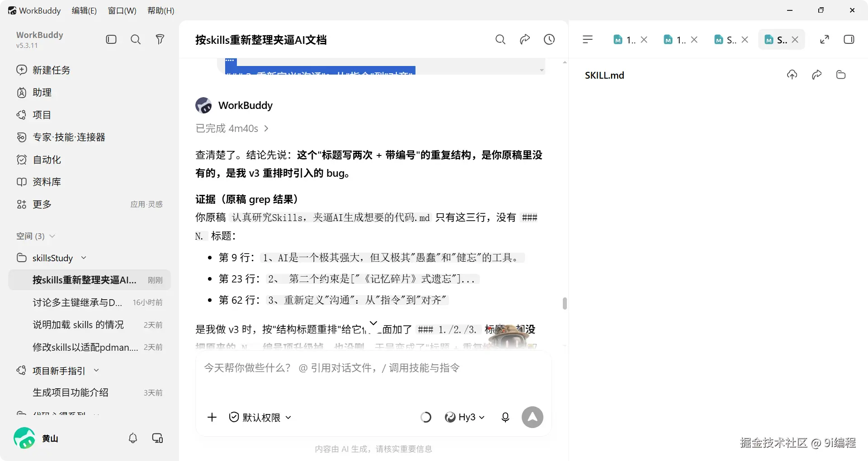Screen dimensions: 868x461
Task: Open search in WorkBuddy sidebar
Action: click(x=135, y=39)
